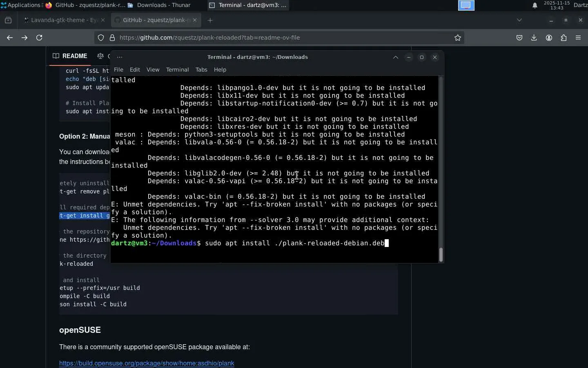Click the 'curl -fsSL ht' code line
Image resolution: width=588 pixels, height=368 pixels.
(87, 71)
